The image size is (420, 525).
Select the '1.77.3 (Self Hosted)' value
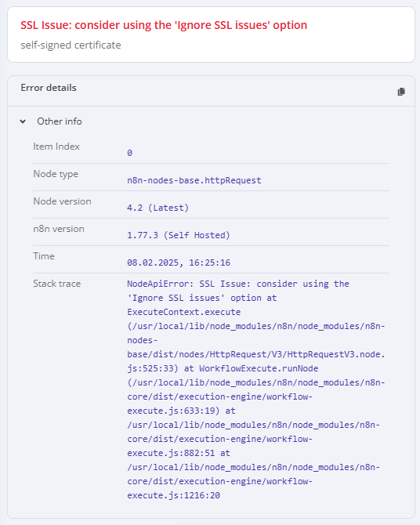(179, 235)
